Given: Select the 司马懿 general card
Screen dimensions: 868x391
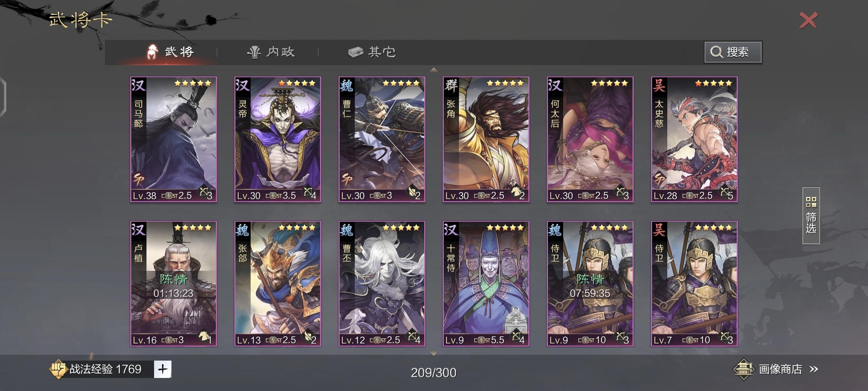Looking at the screenshot, I should [174, 139].
